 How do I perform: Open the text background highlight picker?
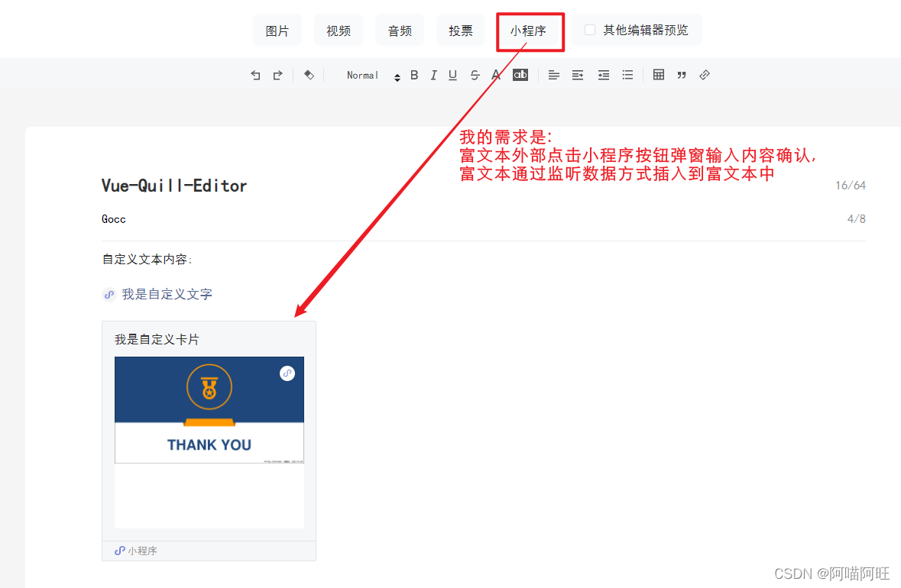coord(520,75)
